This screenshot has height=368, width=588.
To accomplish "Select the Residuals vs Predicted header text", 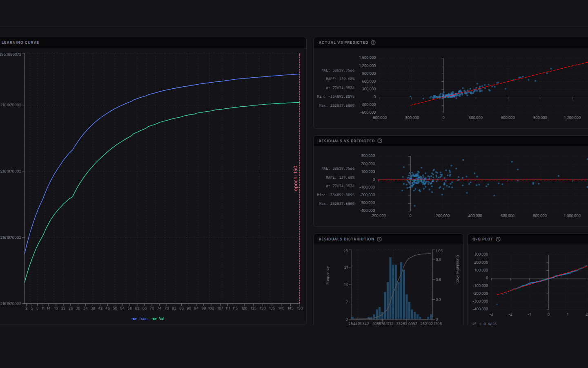I will (347, 141).
